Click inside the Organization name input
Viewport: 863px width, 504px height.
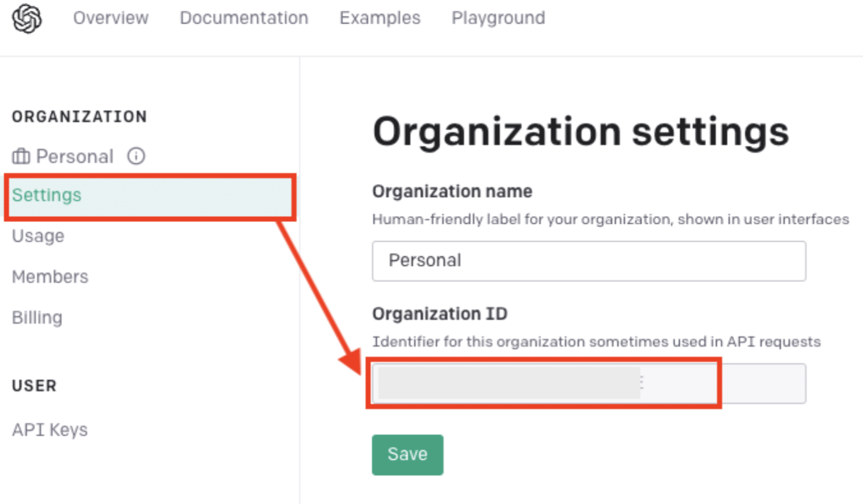(x=589, y=260)
